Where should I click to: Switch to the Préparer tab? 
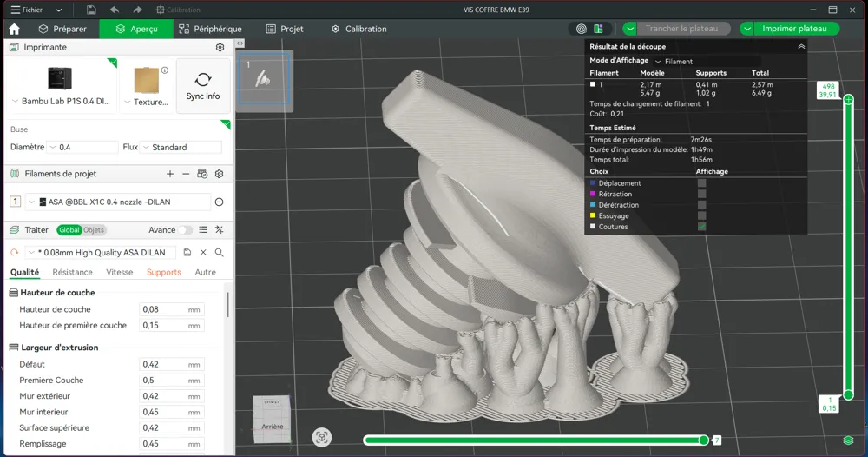(62, 29)
